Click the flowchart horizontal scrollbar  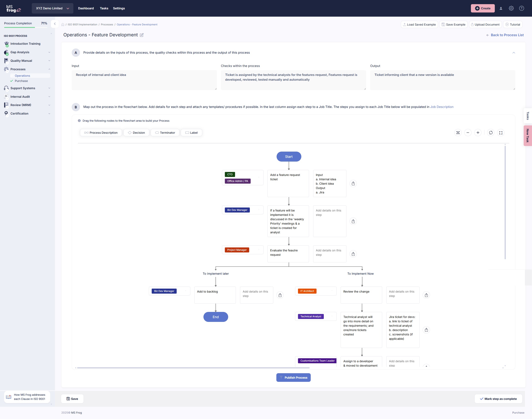pyautogui.click(x=193, y=368)
